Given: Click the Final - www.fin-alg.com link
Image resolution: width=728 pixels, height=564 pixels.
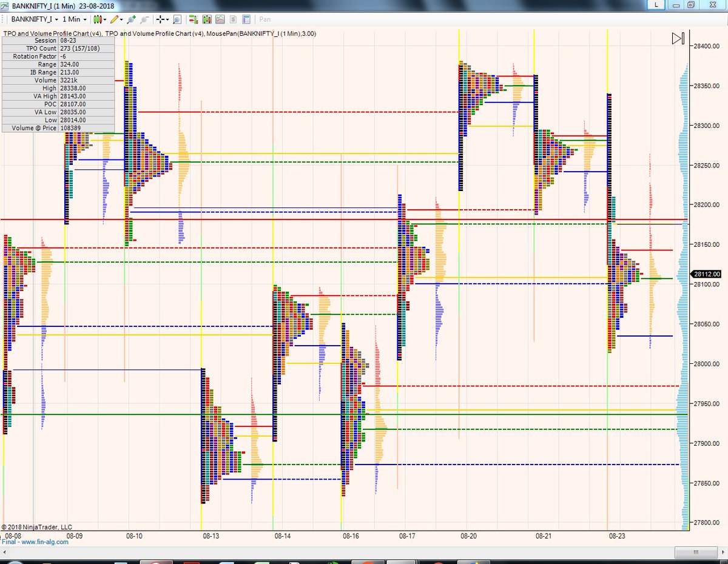Looking at the screenshot, I should tap(35, 542).
